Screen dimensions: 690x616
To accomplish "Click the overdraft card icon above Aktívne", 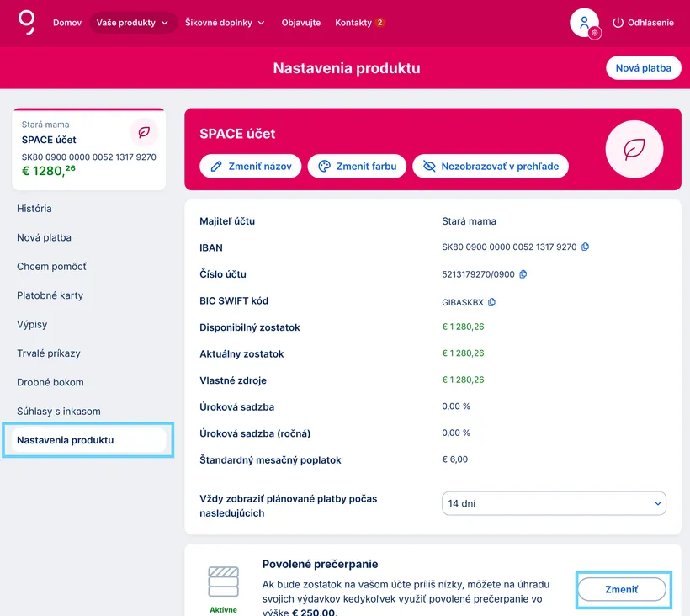I will pos(223,582).
